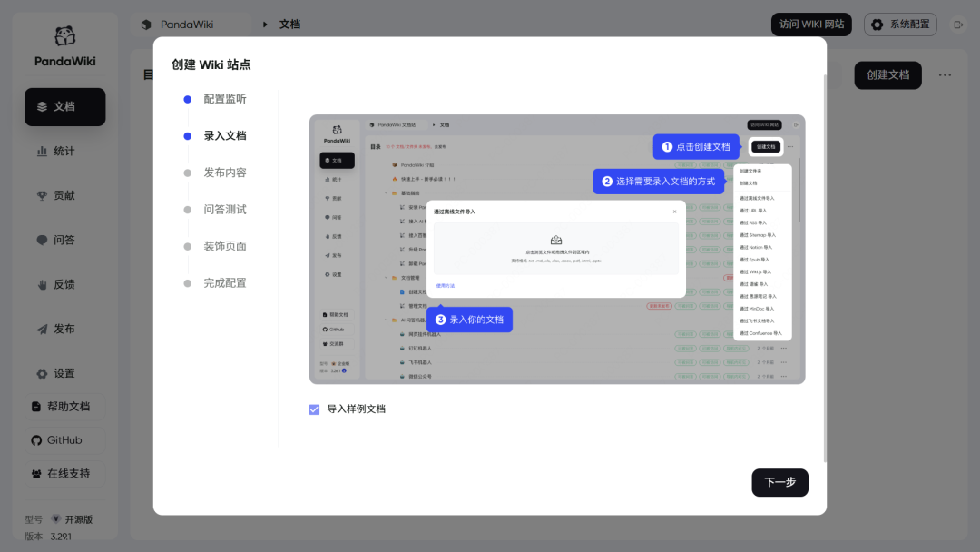
Task: Click the breadcrumb arrow before 文档
Action: pos(265,25)
